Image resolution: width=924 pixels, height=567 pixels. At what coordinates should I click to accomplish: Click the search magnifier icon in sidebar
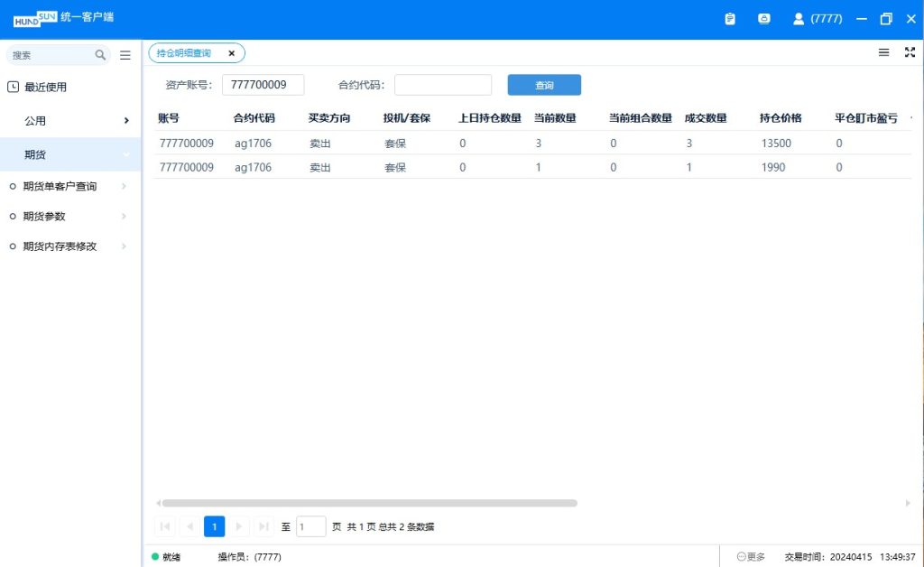click(x=100, y=55)
